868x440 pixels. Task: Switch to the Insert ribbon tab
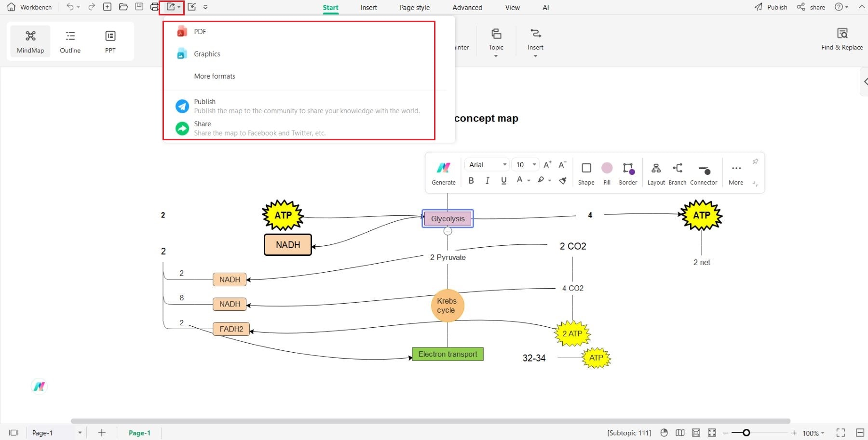pos(369,7)
